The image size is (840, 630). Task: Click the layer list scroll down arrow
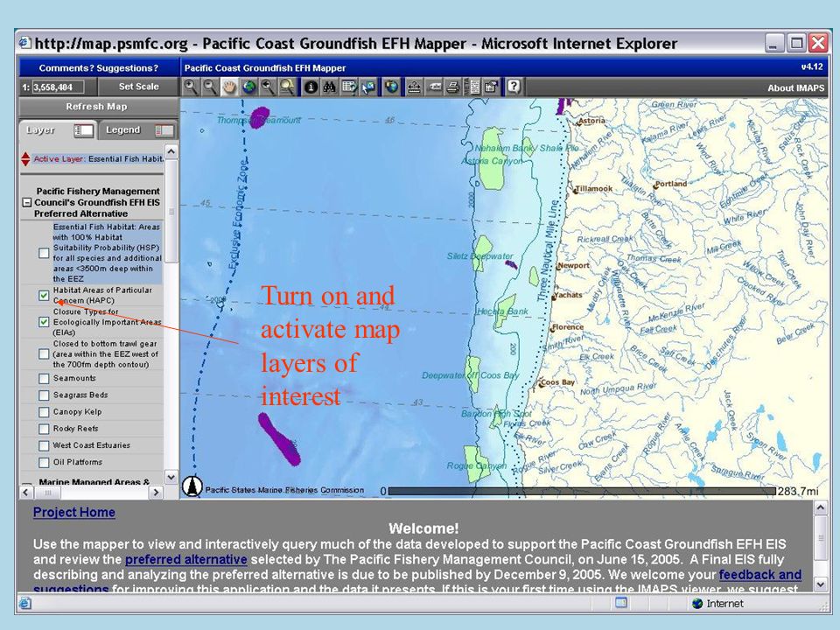point(171,476)
